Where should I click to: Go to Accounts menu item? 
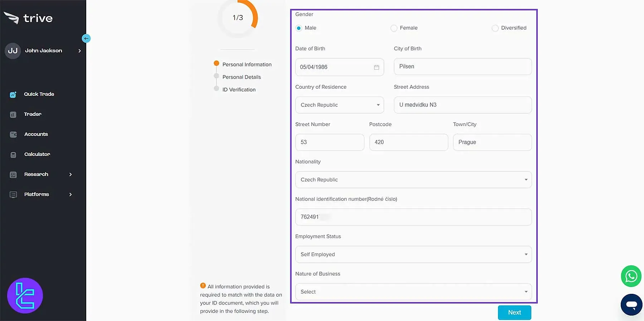[36, 134]
